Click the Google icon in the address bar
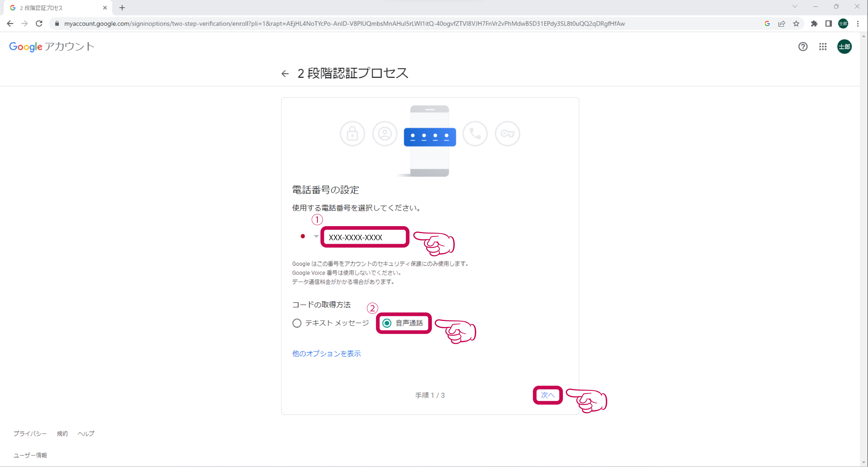 coord(767,24)
